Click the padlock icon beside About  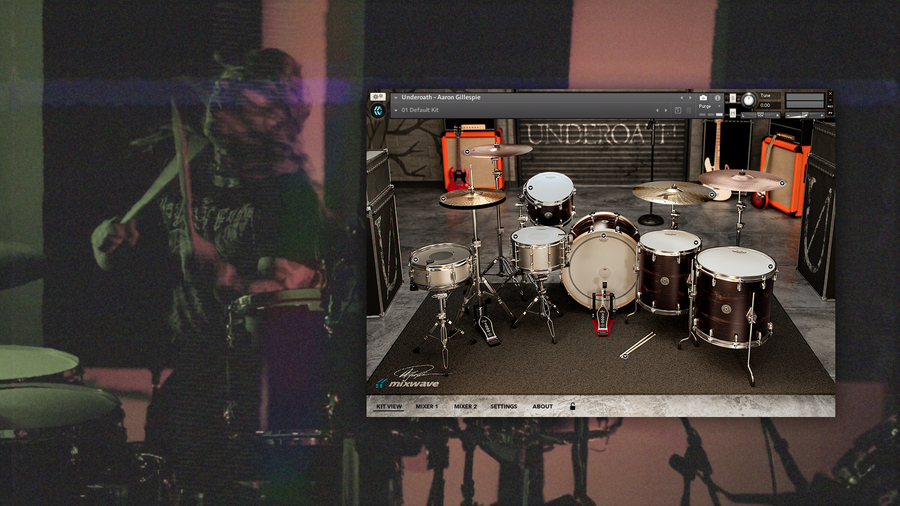573,407
